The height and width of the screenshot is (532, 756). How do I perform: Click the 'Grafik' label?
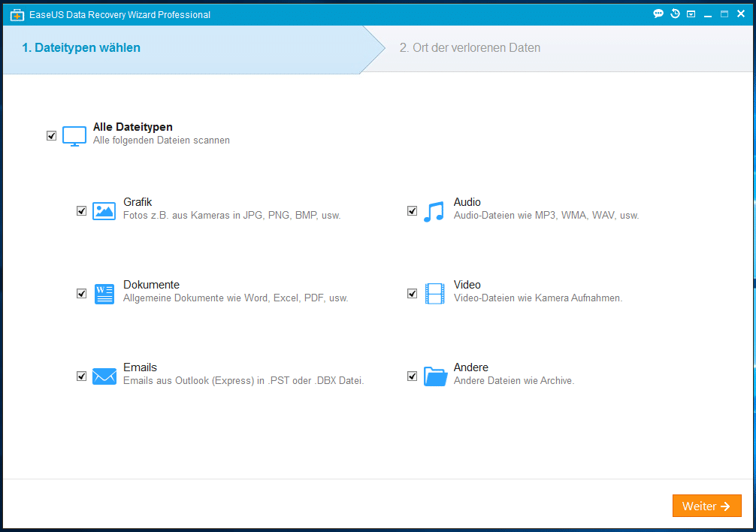pyautogui.click(x=138, y=202)
